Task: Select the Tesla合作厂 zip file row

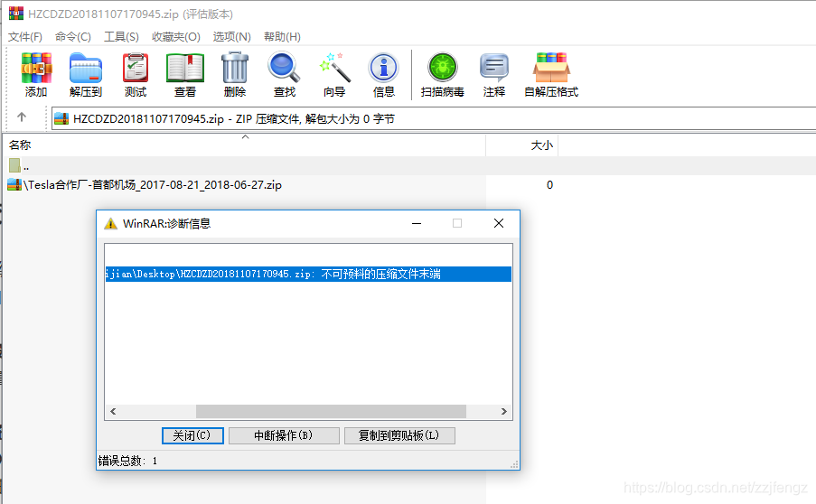Action: coord(245,184)
